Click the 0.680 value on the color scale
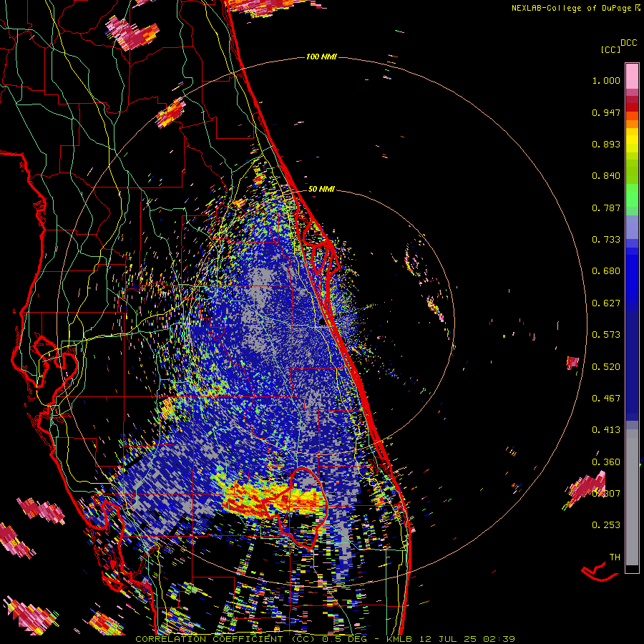 [606, 271]
